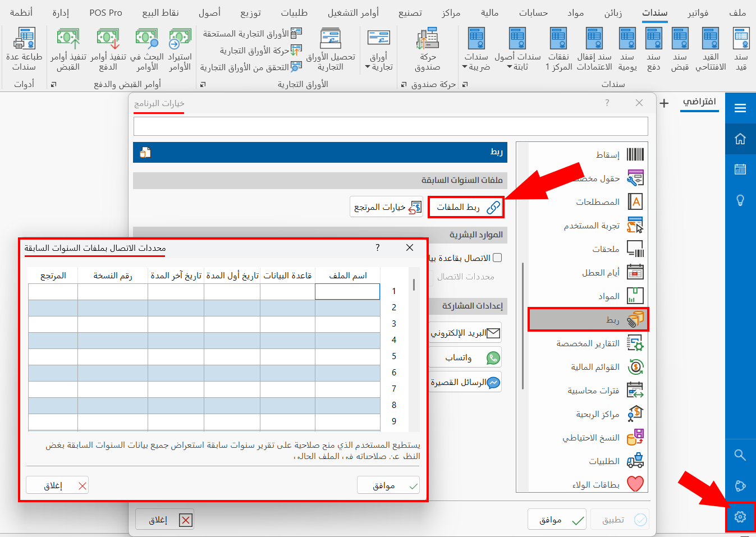Click the ربط الملفات button
This screenshot has width=756, height=537.
(466, 207)
